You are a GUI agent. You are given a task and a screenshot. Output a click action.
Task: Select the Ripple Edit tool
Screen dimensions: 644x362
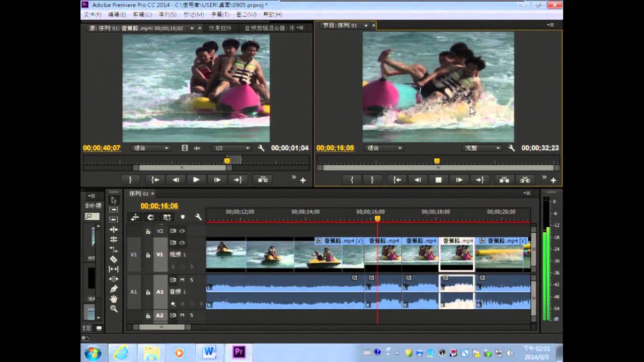(114, 230)
